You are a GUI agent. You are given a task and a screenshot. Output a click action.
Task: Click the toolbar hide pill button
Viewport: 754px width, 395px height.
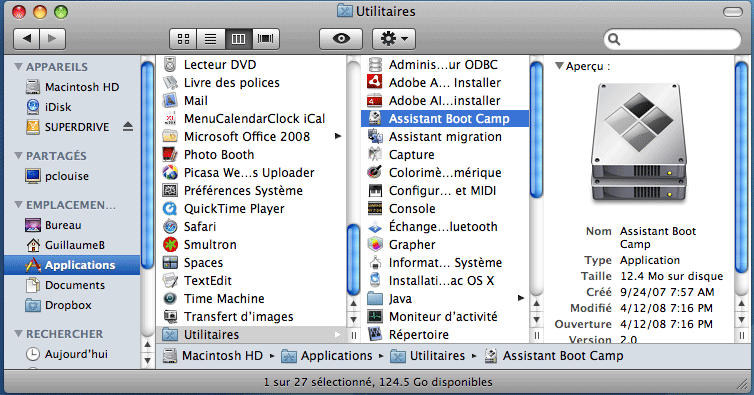click(x=732, y=12)
